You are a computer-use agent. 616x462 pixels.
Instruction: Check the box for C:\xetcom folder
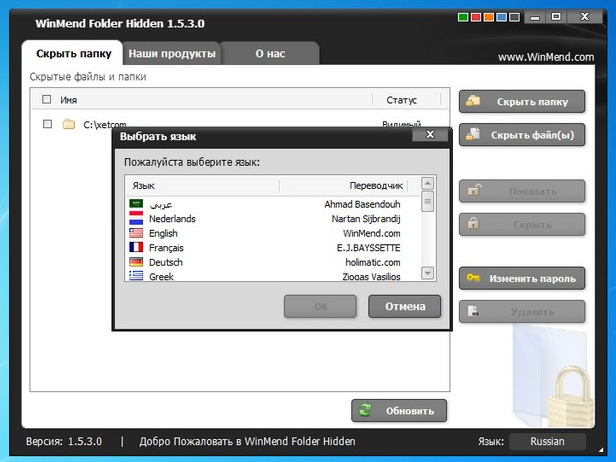click(x=47, y=124)
